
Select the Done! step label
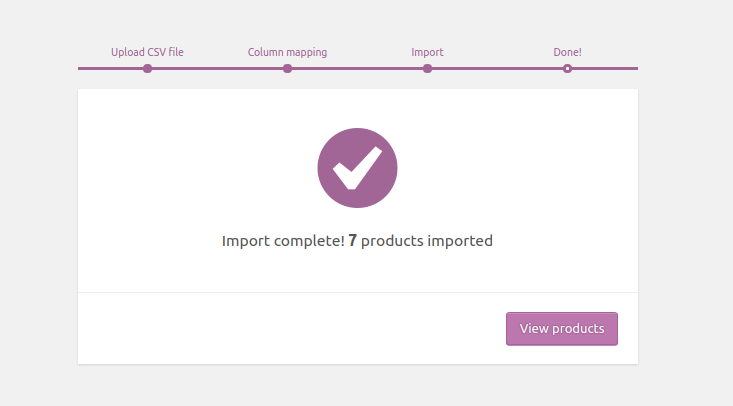(567, 52)
